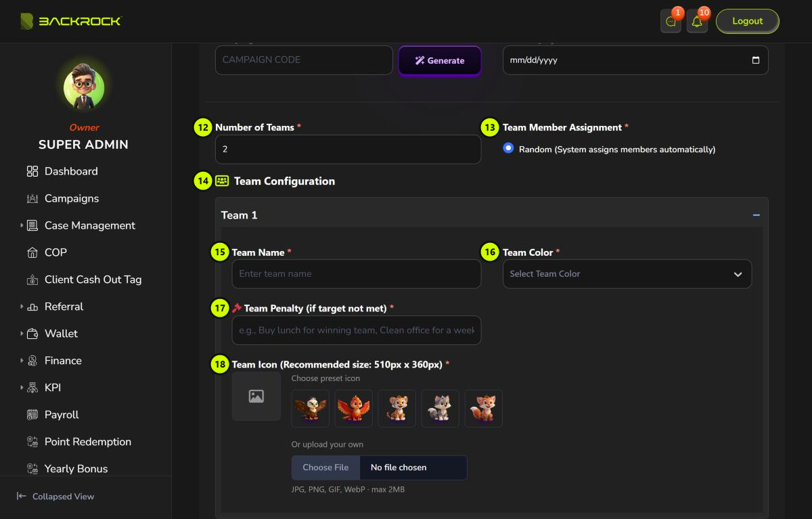This screenshot has width=812, height=519.
Task: Open Yearly Bonus menu item
Action: 76,469
